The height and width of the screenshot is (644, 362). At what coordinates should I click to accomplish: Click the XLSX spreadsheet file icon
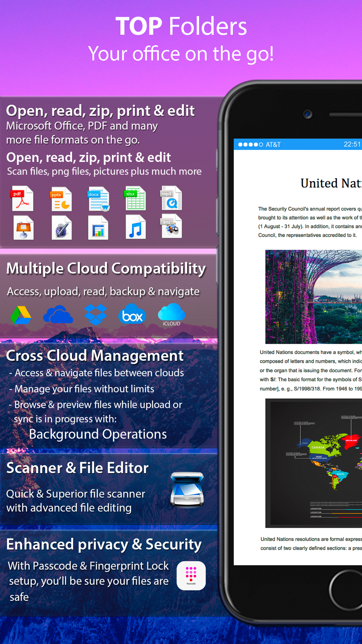(135, 198)
